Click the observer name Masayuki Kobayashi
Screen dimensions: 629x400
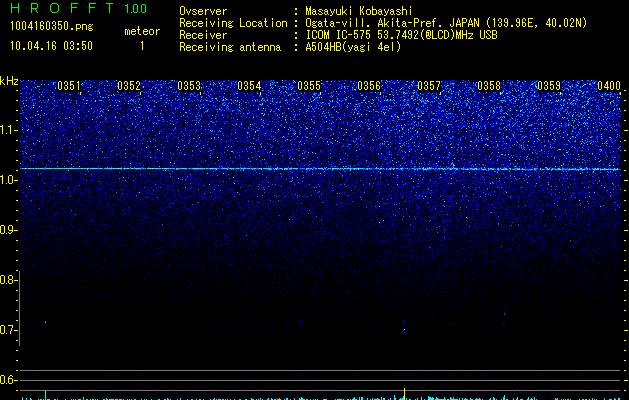pos(359,12)
